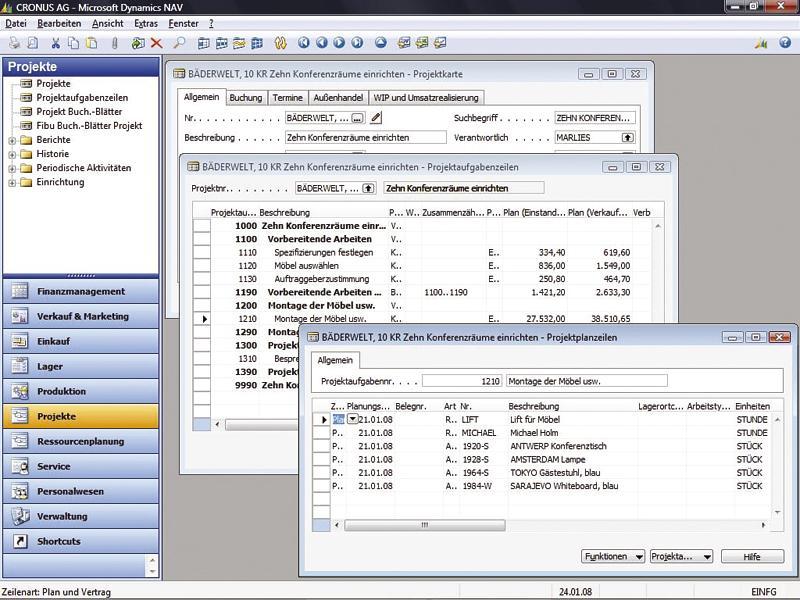
Task: Open the Bearbeiten menu
Action: [59, 23]
